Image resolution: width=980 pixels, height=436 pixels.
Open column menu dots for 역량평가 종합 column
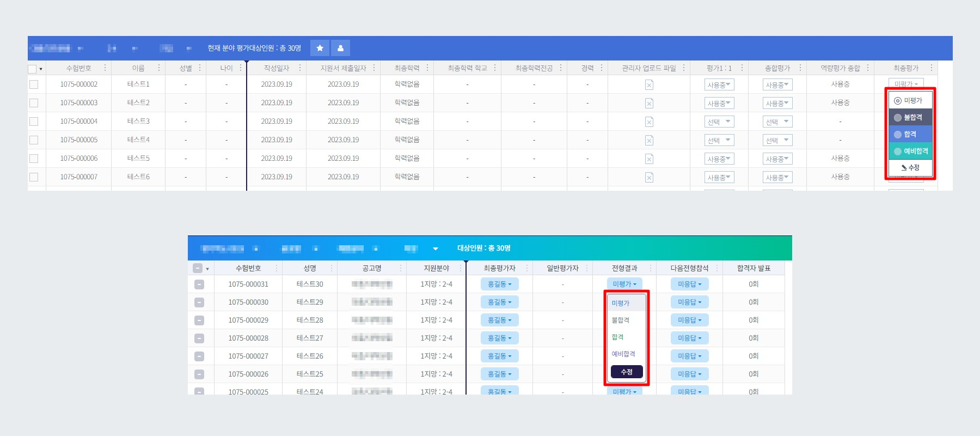868,68
